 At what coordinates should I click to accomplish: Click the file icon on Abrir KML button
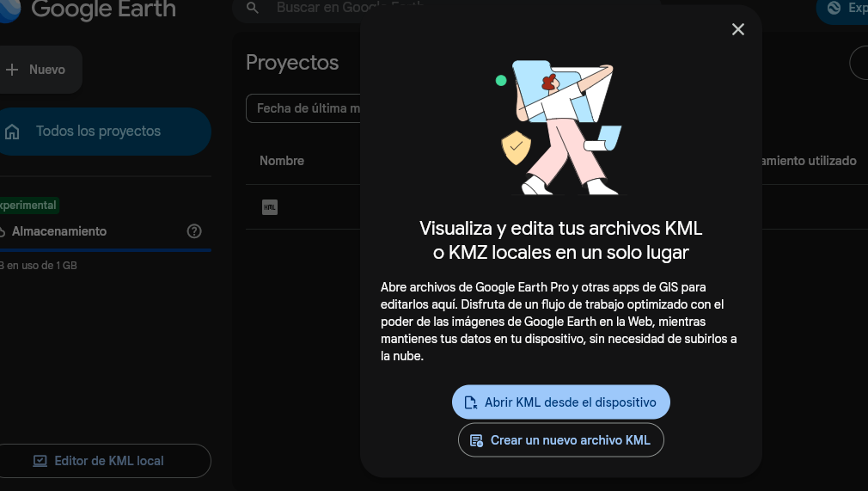(470, 402)
